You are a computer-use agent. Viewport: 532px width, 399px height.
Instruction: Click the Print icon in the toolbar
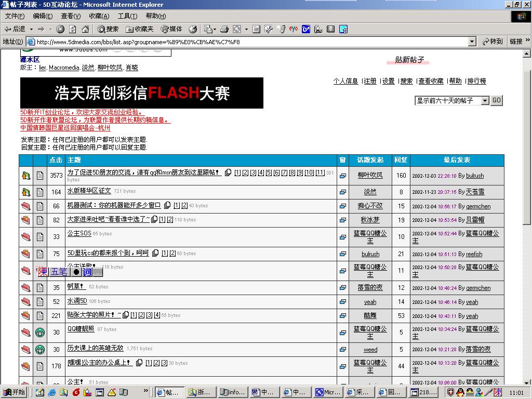pos(224,29)
